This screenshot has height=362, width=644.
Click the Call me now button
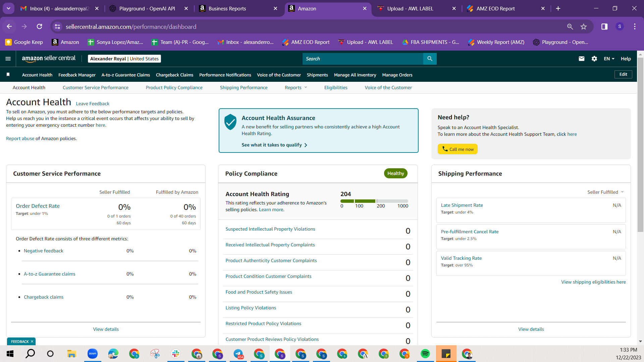tap(458, 149)
